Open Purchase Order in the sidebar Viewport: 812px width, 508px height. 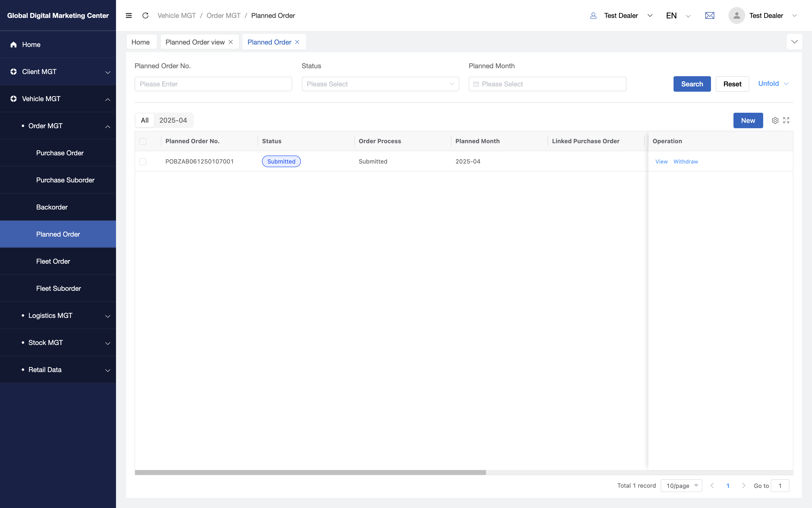58,153
